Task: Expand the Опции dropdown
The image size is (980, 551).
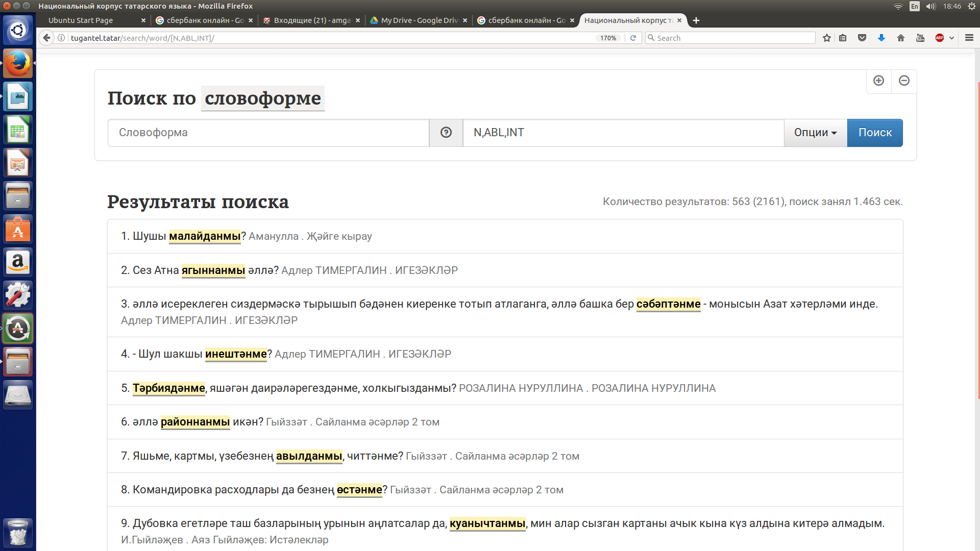Action: (815, 133)
